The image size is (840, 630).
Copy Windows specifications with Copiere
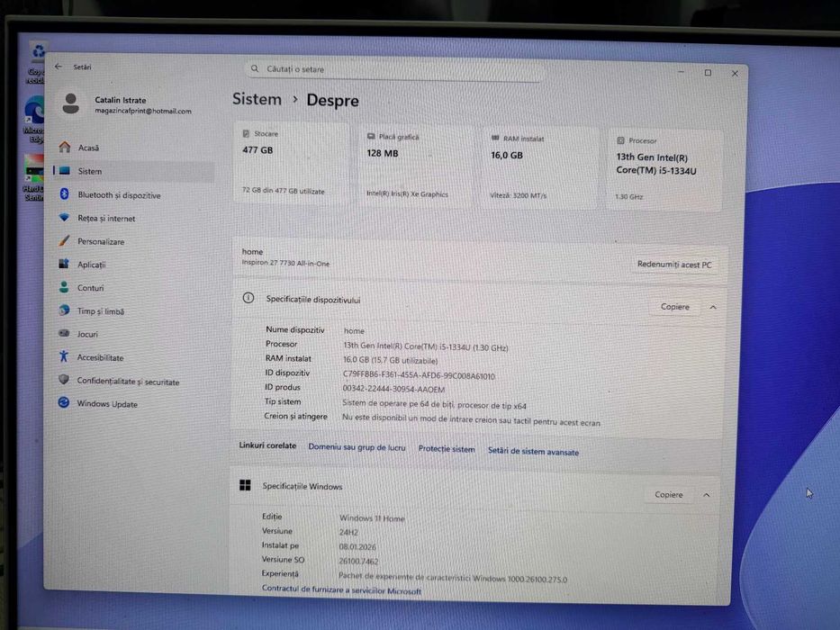669,494
